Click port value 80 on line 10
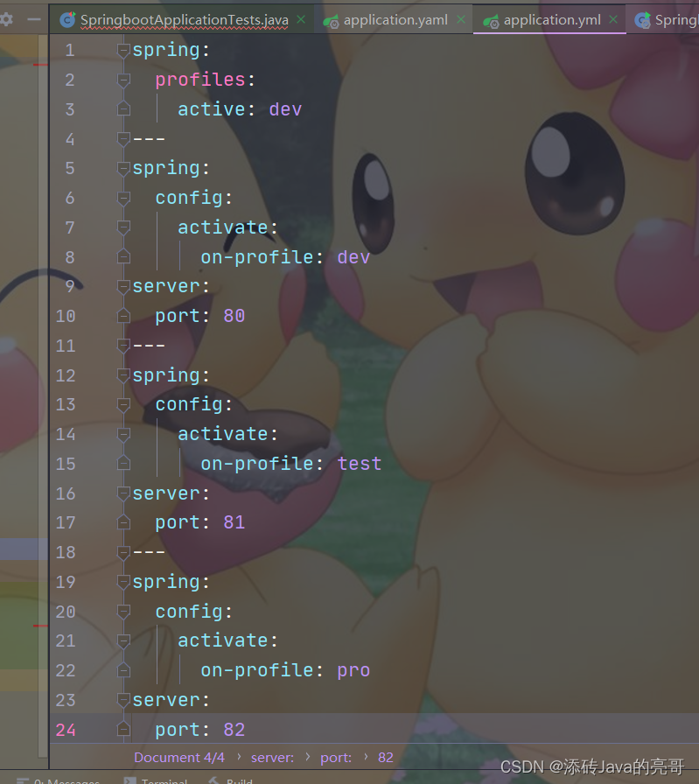Image resolution: width=699 pixels, height=784 pixels. pos(234,316)
